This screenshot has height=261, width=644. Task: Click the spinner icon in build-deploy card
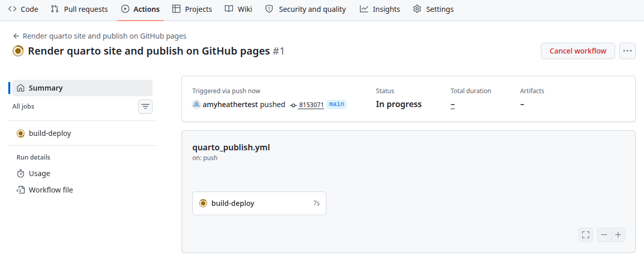pos(203,203)
